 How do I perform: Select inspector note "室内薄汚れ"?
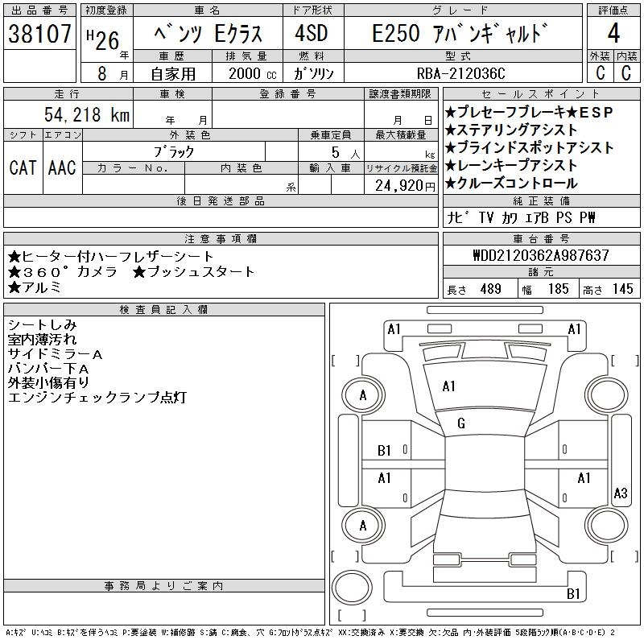pos(43,340)
